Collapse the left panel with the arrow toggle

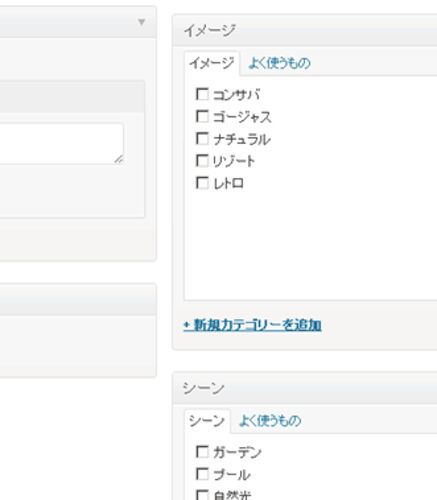142,22
